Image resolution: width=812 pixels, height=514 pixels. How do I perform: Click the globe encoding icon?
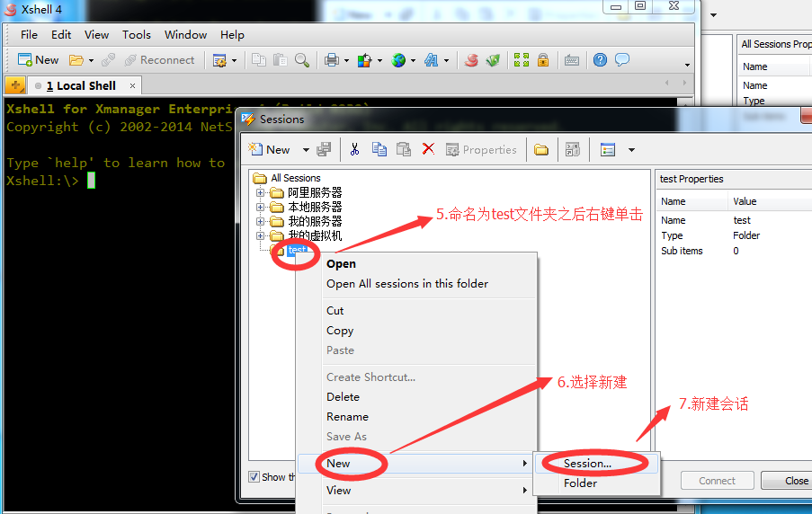[x=398, y=60]
